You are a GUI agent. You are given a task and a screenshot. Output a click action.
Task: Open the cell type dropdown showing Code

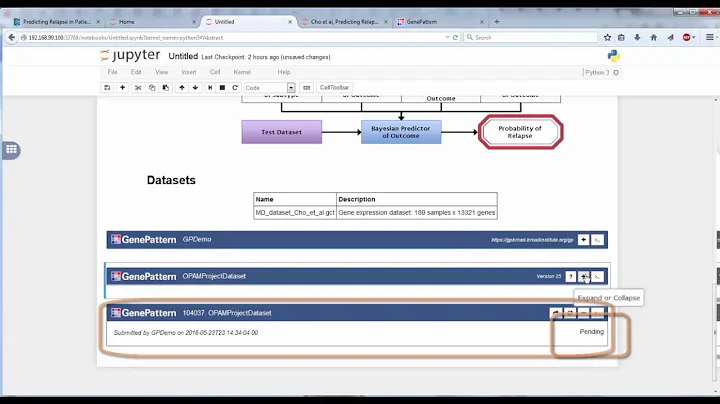270,88
